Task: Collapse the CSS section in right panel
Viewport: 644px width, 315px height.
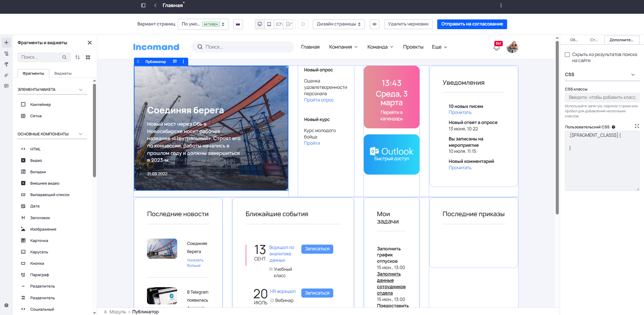Action: click(x=633, y=75)
